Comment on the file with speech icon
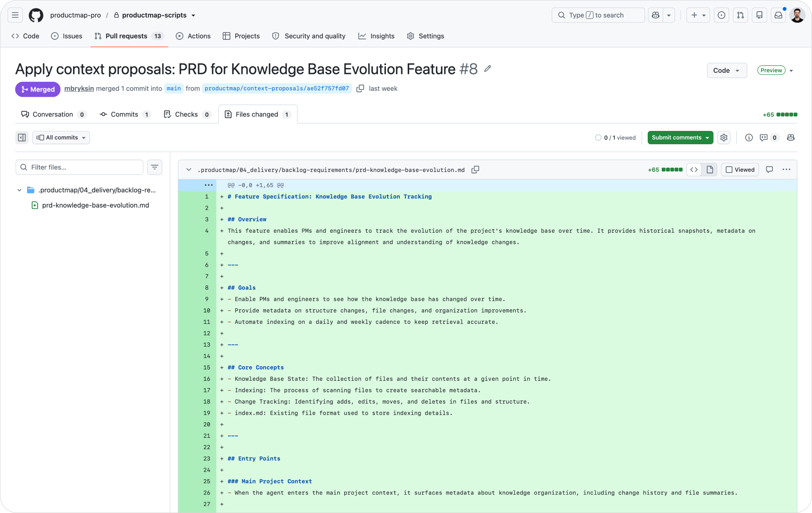 point(769,170)
